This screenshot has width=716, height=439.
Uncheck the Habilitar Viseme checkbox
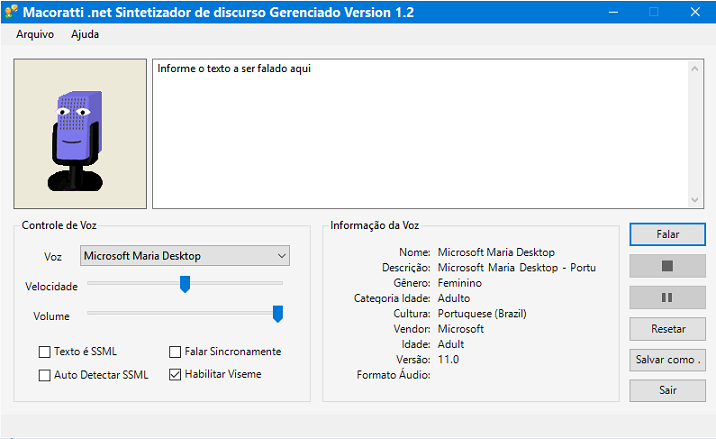(175, 375)
